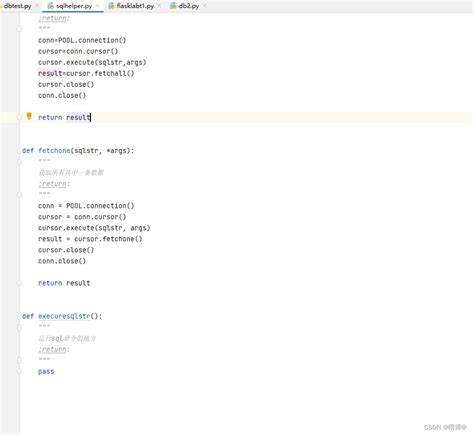The height and width of the screenshot is (435, 474).
Task: Click the yellow lightbulb intention icon
Action: point(29,116)
